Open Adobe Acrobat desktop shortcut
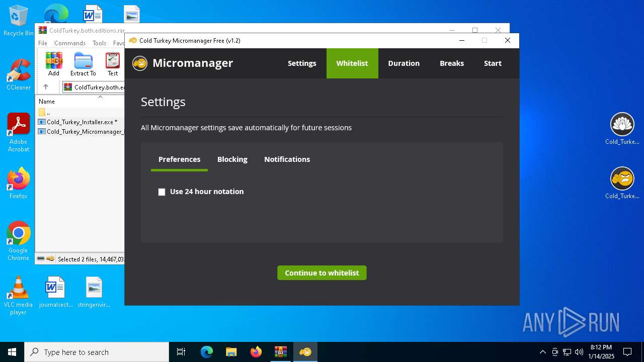 pos(19,133)
